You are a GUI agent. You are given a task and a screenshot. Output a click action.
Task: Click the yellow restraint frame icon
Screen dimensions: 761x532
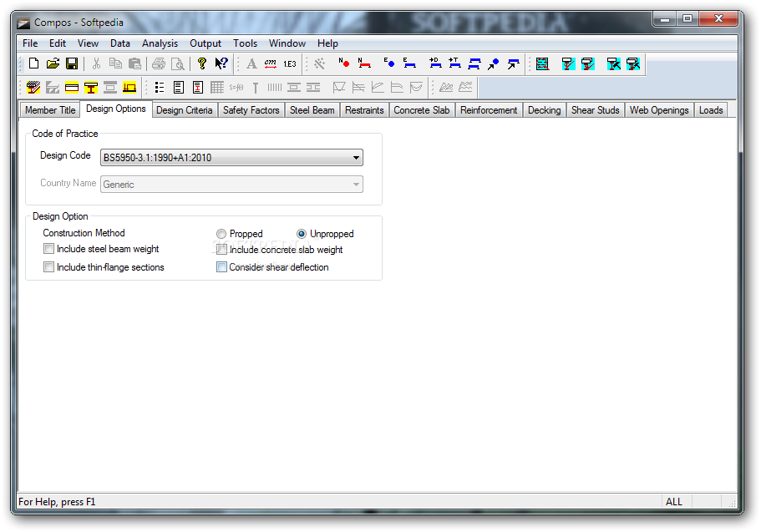click(x=129, y=88)
